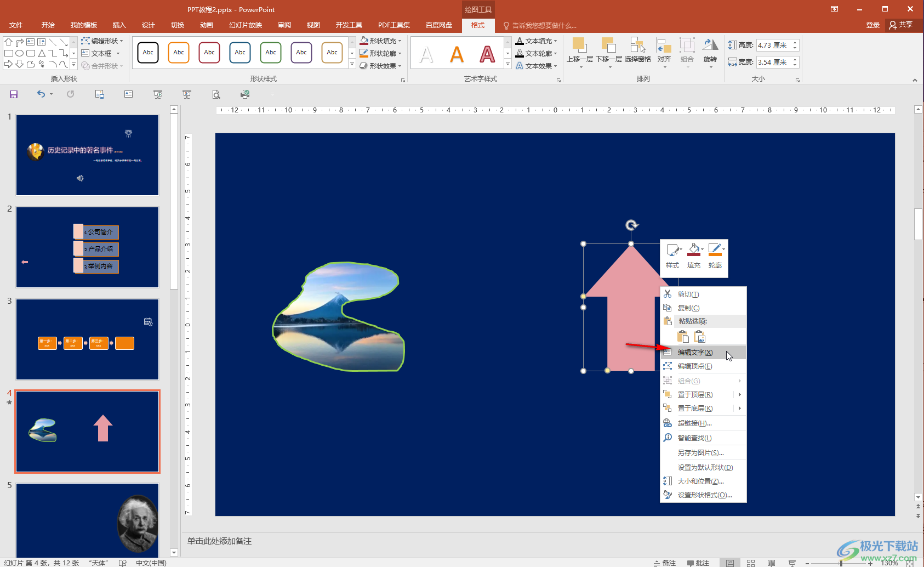The image size is (924, 567).
Task: Choose Hyperlink (超链接) in context menu
Action: coord(703,423)
